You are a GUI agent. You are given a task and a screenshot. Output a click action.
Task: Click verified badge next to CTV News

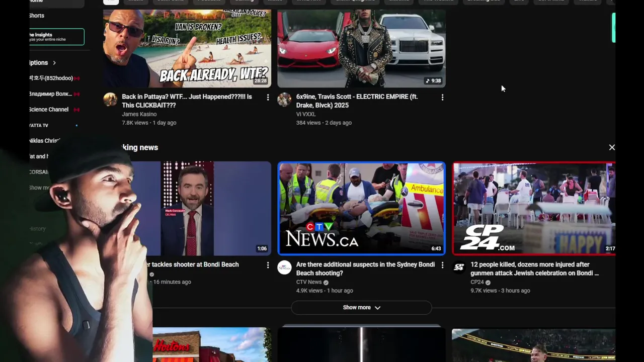[x=326, y=283]
